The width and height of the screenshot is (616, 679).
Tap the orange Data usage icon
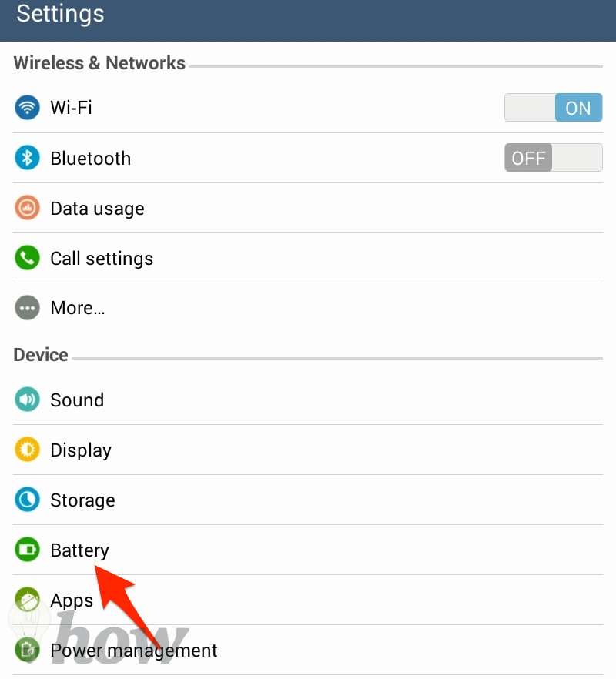point(27,208)
